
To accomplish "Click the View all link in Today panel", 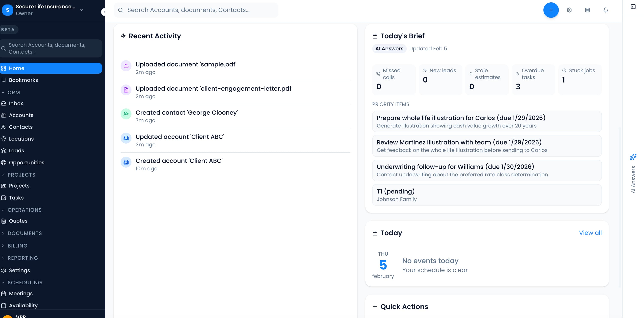I will point(590,232).
